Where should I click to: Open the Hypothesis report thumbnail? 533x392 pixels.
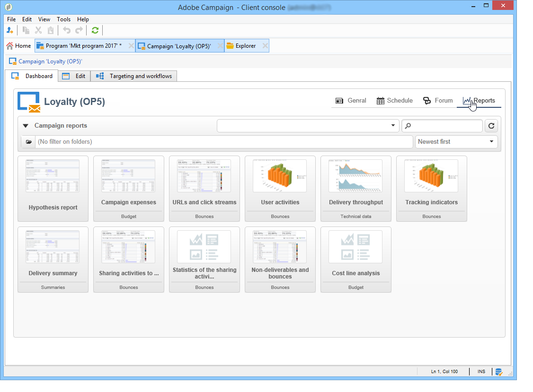[53, 189]
